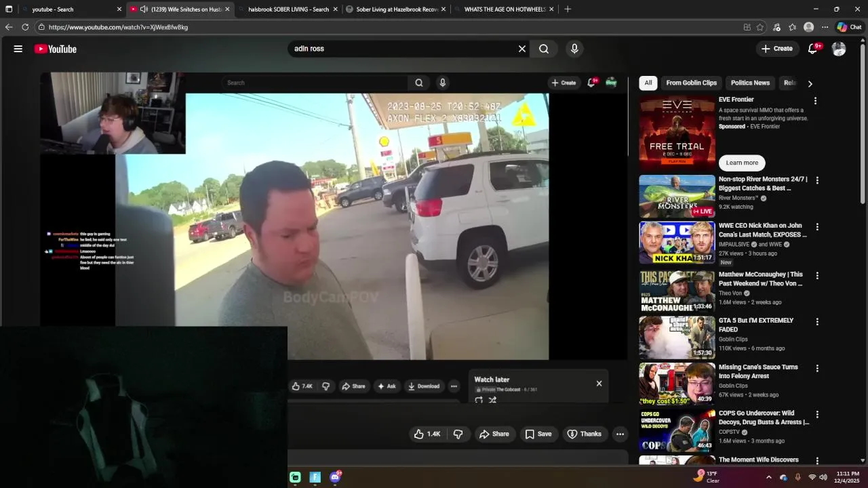Dislike the video next to 1.4K

(458, 434)
